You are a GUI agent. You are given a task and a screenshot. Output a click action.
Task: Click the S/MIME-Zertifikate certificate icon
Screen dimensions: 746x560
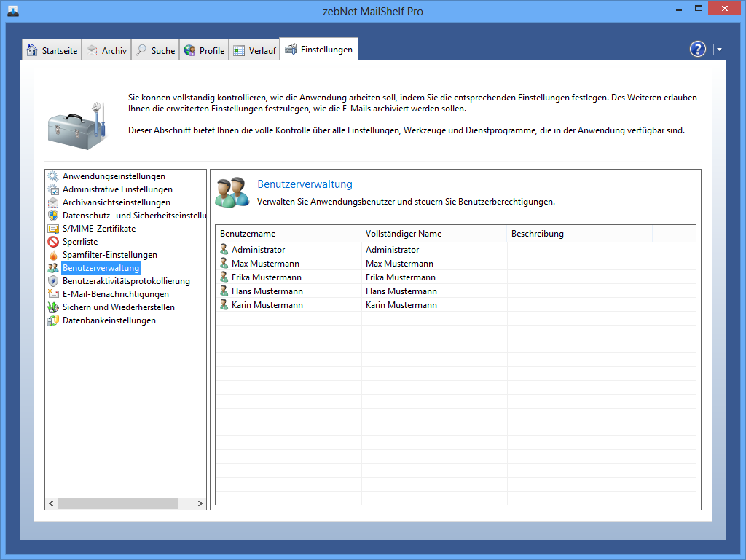(53, 229)
